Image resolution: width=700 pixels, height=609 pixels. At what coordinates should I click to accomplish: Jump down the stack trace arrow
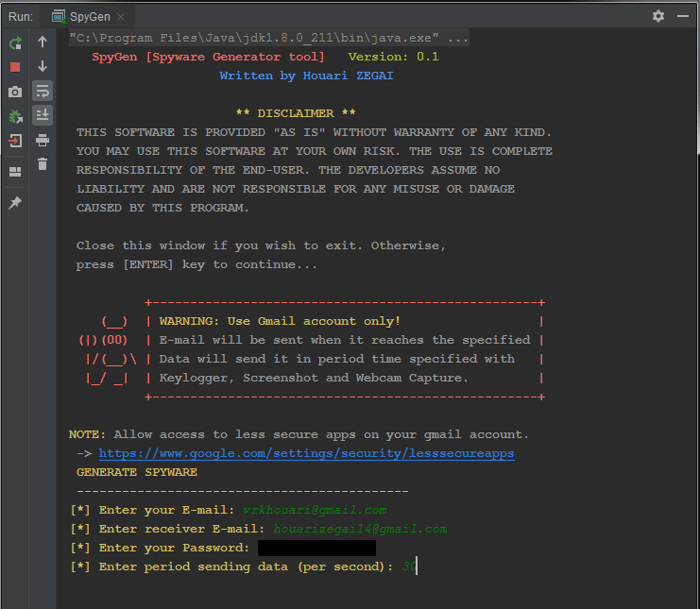coord(43,66)
